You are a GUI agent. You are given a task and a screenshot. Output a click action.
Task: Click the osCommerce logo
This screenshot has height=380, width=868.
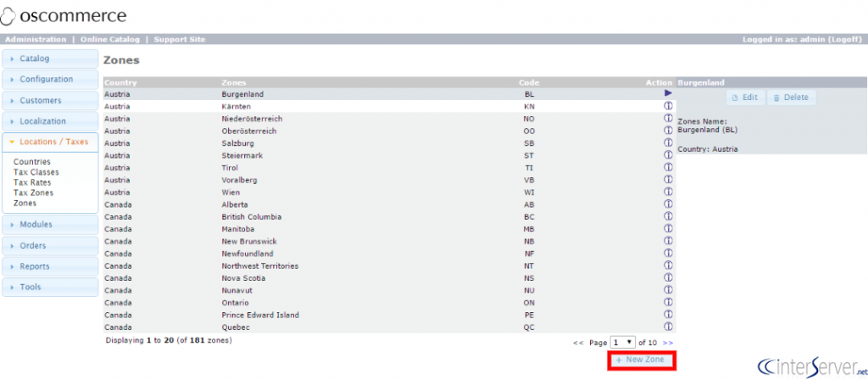tap(63, 16)
